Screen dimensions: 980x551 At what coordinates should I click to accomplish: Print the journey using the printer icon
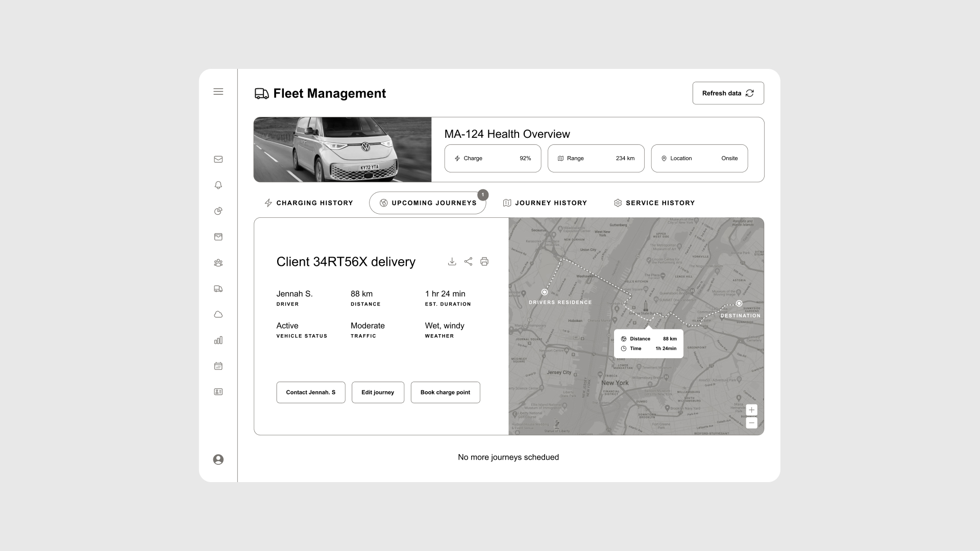[484, 261]
